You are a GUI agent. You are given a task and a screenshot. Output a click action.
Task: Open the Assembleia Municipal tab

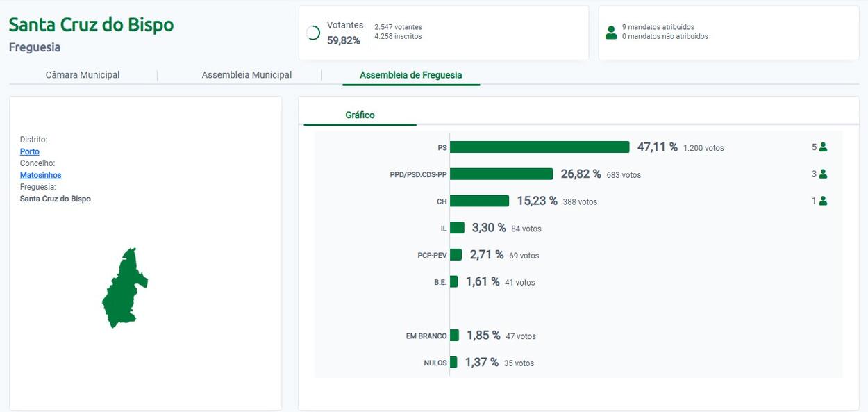[247, 75]
